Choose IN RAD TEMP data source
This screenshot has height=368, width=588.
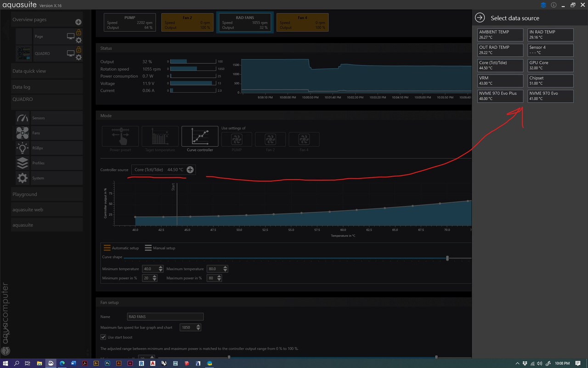[550, 35]
